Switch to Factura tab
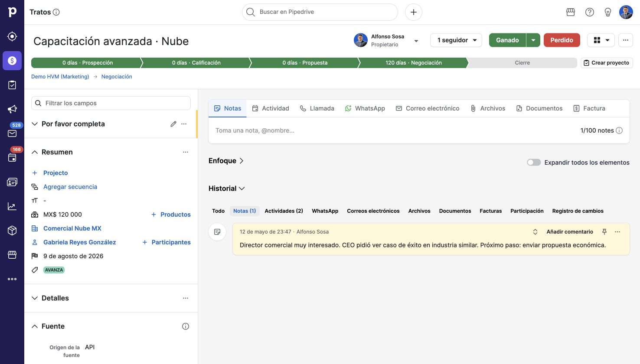 pyautogui.click(x=589, y=108)
